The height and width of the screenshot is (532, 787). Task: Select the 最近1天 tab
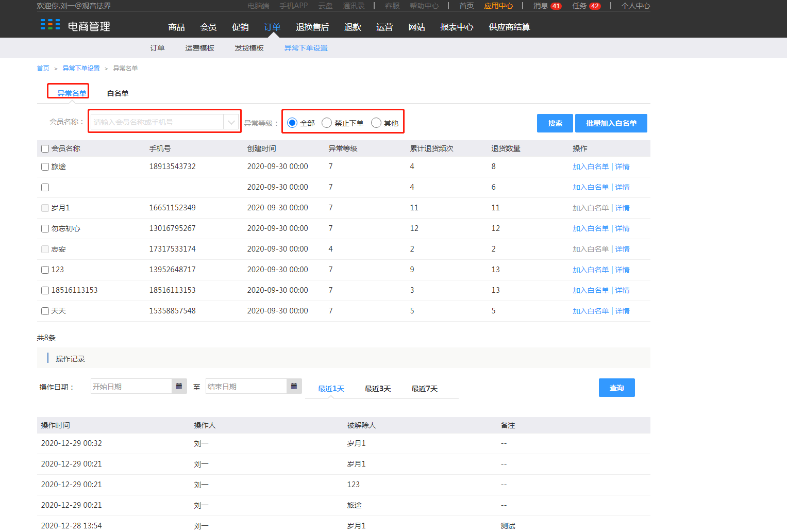[x=331, y=389]
